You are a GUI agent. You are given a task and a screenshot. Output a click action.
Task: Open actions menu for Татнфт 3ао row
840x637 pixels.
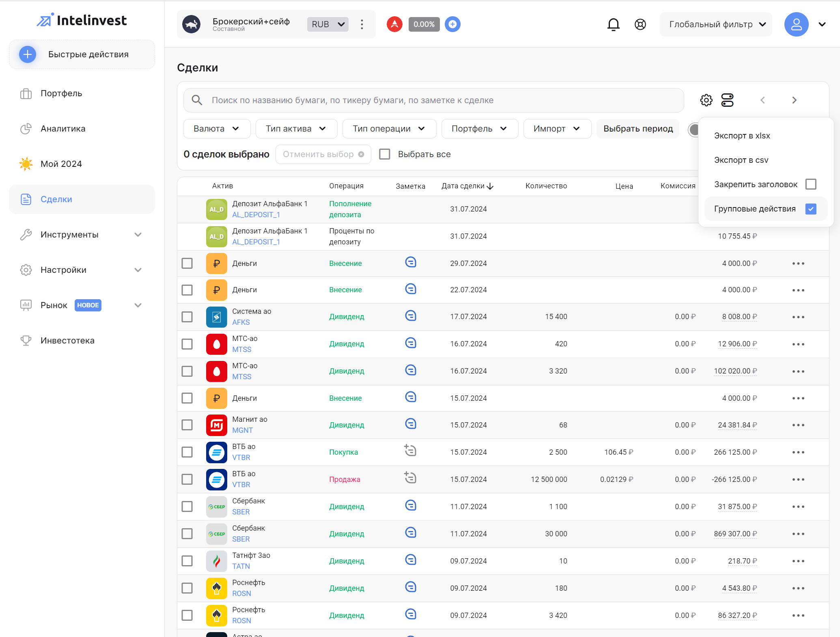coord(798,561)
